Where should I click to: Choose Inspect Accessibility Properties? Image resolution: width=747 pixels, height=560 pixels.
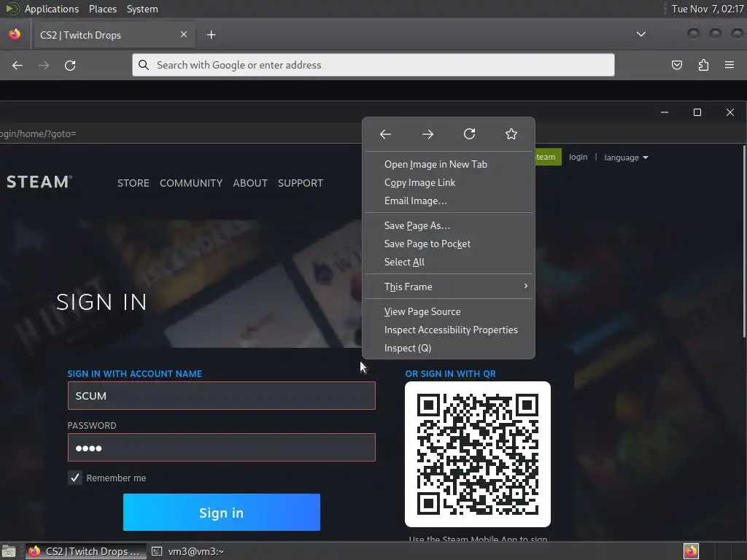click(449, 330)
